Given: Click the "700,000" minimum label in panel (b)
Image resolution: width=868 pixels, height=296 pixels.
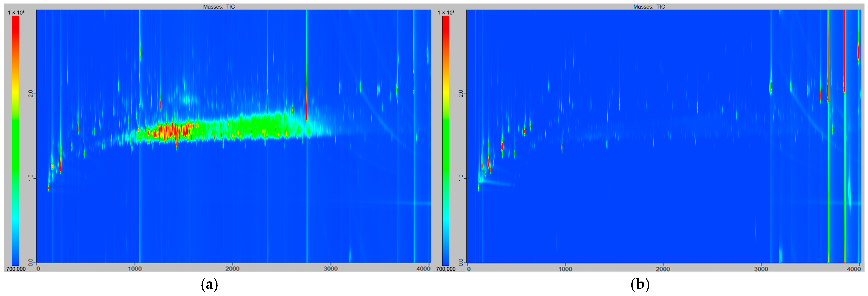Looking at the screenshot, I should (x=446, y=269).
